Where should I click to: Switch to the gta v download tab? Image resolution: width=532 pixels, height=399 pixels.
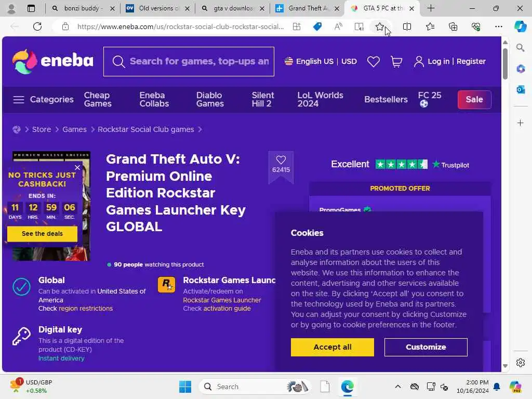point(232,8)
